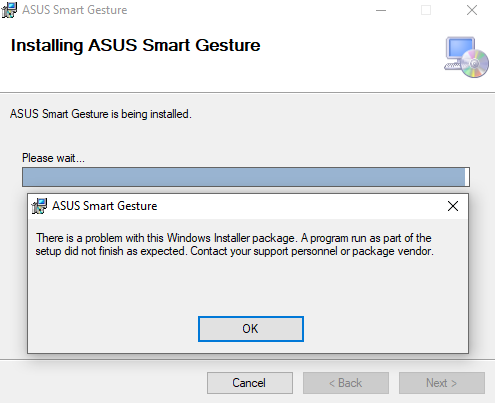Click the greyed-out Back button
This screenshot has height=403, width=495.
point(346,383)
